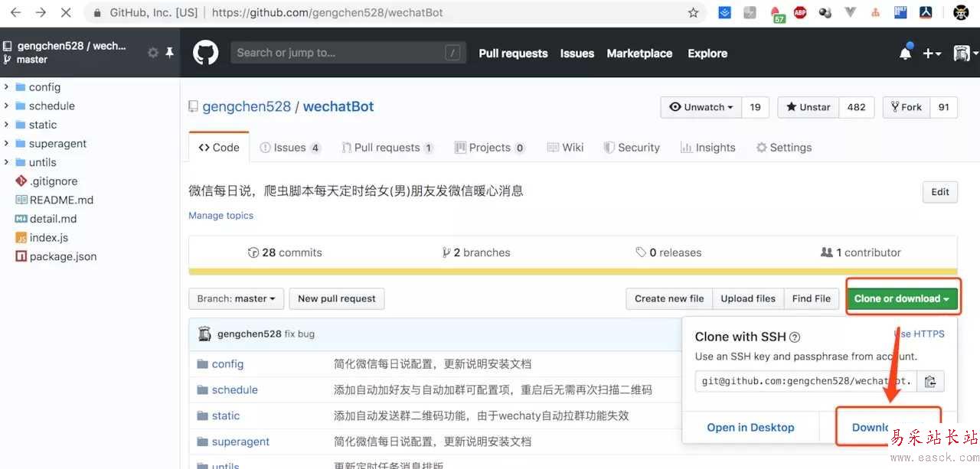Switch to the Code tab
980x469 pixels.
tap(219, 148)
